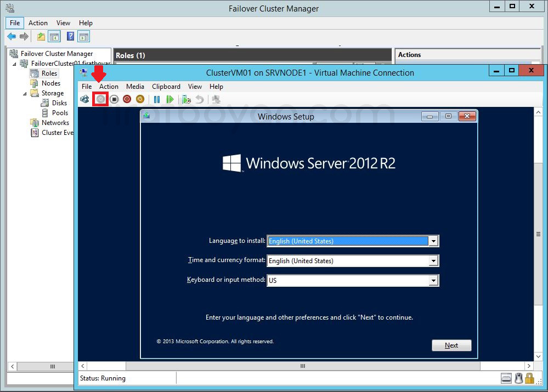Image resolution: width=548 pixels, height=392 pixels.
Task: Click the Roles (1) pane header
Action: pyautogui.click(x=252, y=55)
